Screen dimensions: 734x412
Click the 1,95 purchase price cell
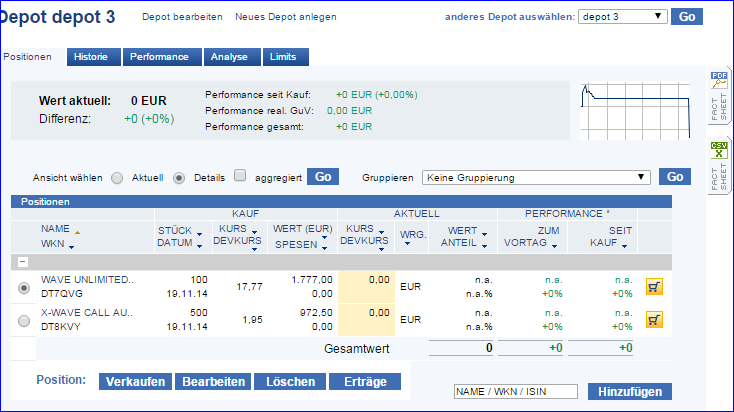(252, 320)
